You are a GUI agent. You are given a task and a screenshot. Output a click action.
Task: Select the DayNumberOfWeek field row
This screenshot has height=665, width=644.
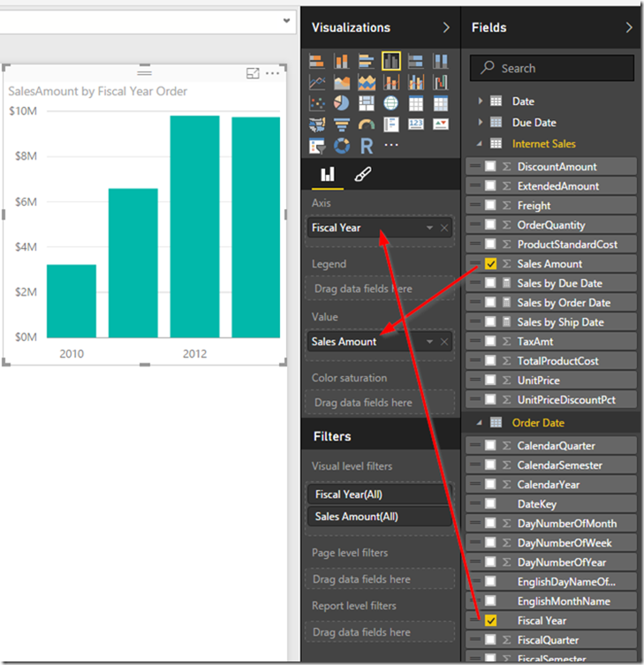(x=551, y=543)
